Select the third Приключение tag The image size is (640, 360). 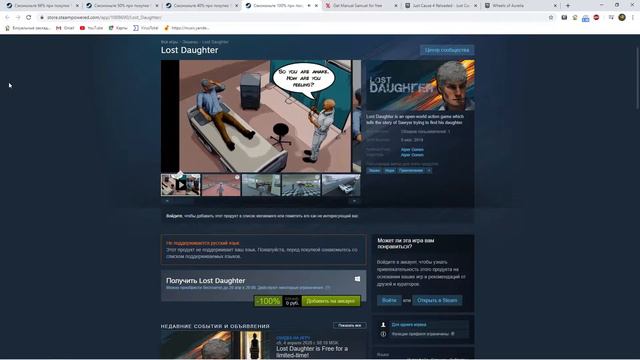point(411,170)
